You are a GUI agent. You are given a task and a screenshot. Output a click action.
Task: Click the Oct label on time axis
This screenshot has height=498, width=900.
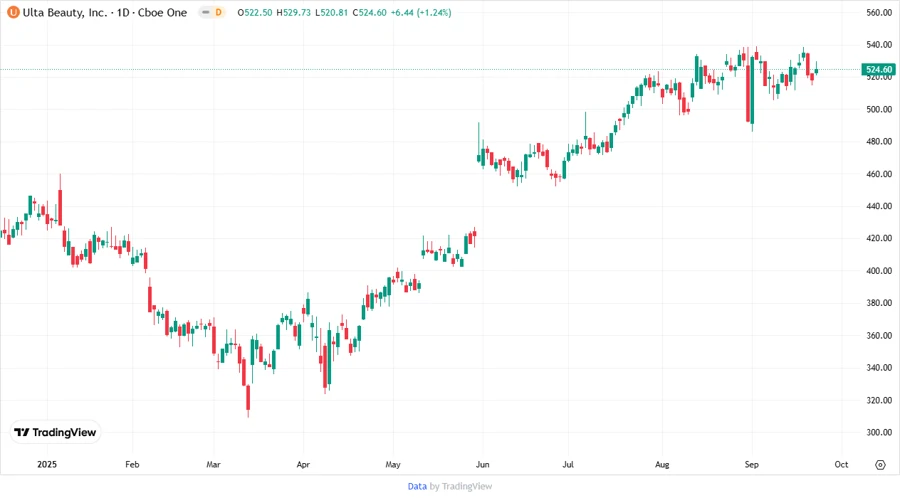pyautogui.click(x=841, y=464)
